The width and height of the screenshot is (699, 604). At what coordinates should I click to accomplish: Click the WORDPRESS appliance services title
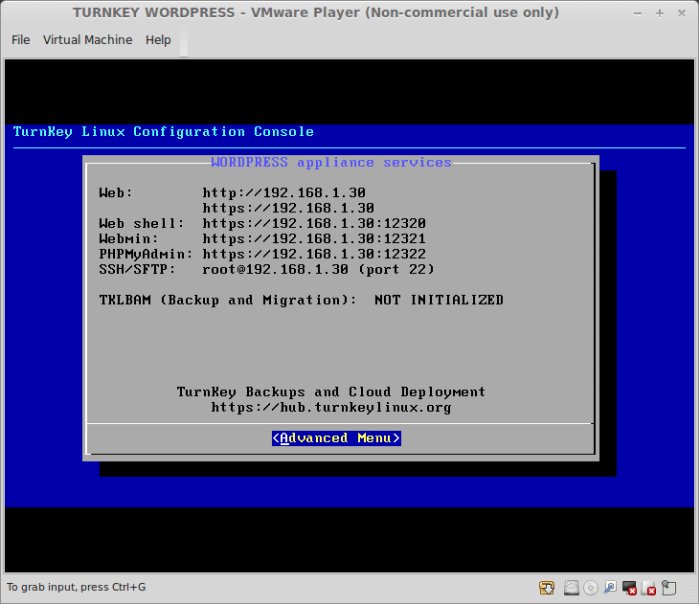coord(331,162)
